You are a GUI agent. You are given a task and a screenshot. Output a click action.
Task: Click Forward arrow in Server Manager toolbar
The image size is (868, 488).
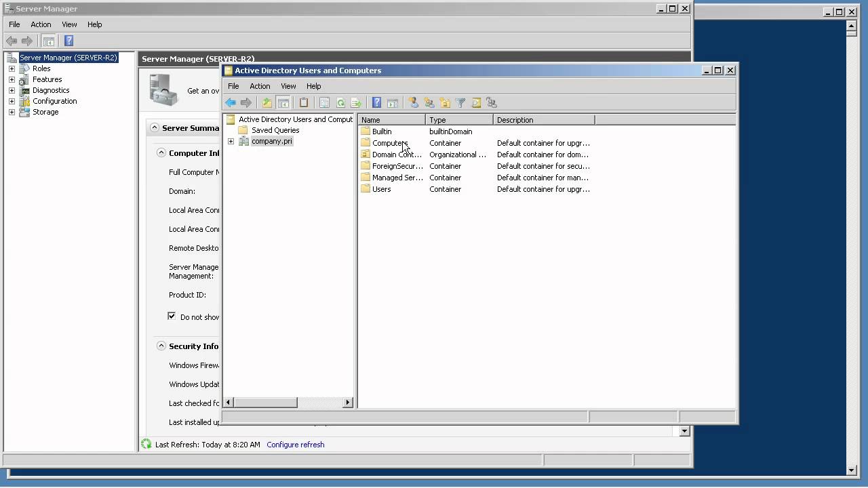click(x=27, y=41)
